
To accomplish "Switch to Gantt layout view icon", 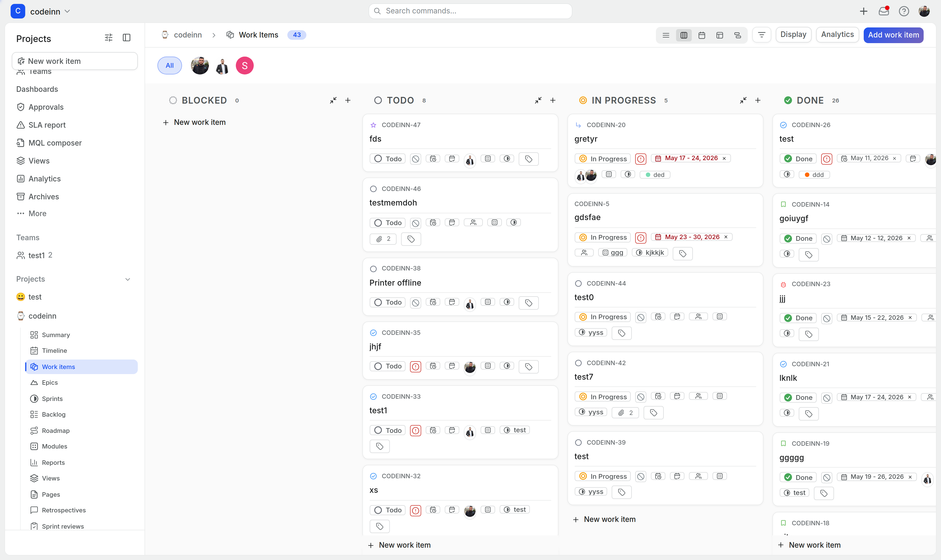I will [x=738, y=35].
